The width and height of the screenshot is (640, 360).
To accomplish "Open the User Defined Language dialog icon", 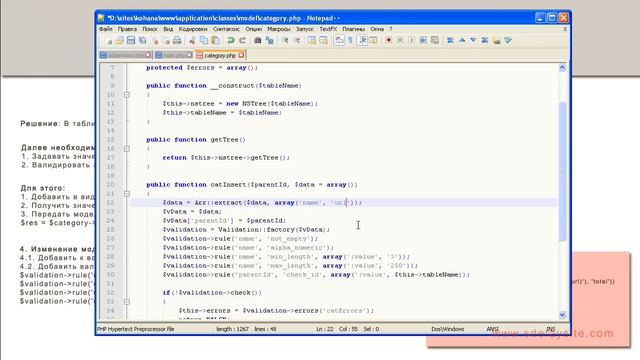I will tap(373, 40).
